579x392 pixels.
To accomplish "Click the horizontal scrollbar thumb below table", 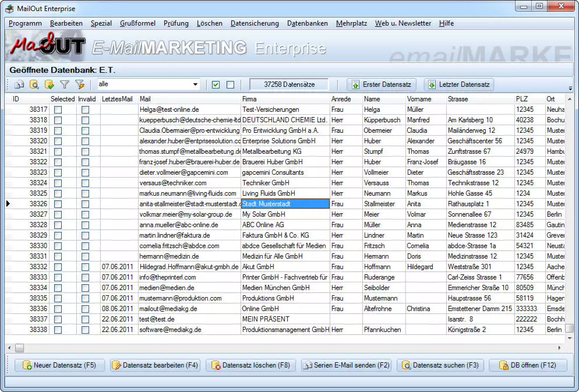I will pos(19,348).
